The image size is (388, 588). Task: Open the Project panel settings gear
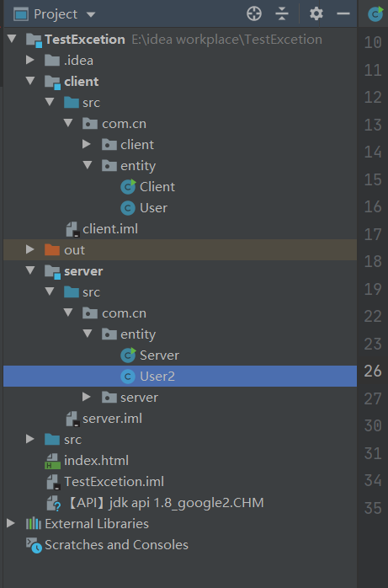tap(316, 14)
